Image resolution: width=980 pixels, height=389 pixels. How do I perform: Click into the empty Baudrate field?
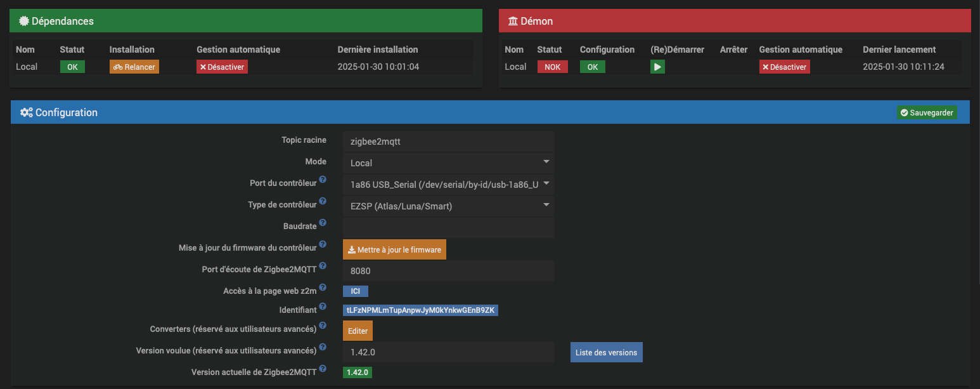pyautogui.click(x=448, y=228)
